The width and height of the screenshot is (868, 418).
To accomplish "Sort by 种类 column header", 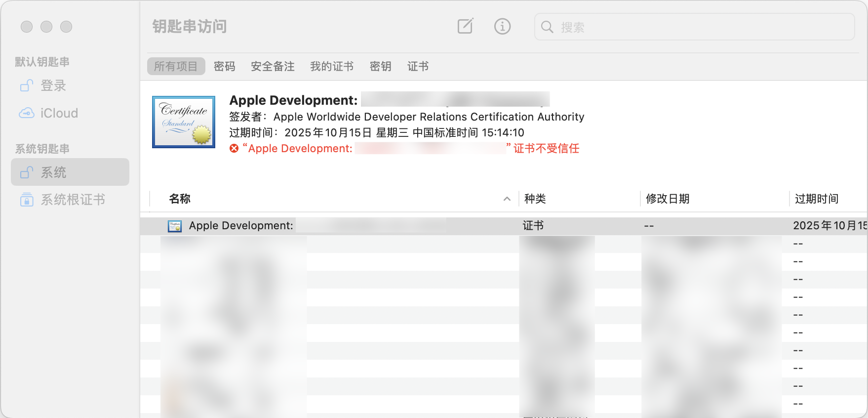I will tap(535, 199).
